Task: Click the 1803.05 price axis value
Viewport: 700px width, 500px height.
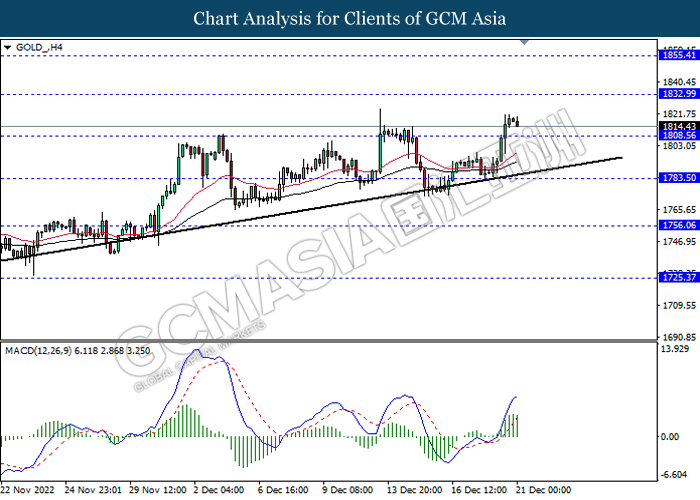Action: click(679, 146)
